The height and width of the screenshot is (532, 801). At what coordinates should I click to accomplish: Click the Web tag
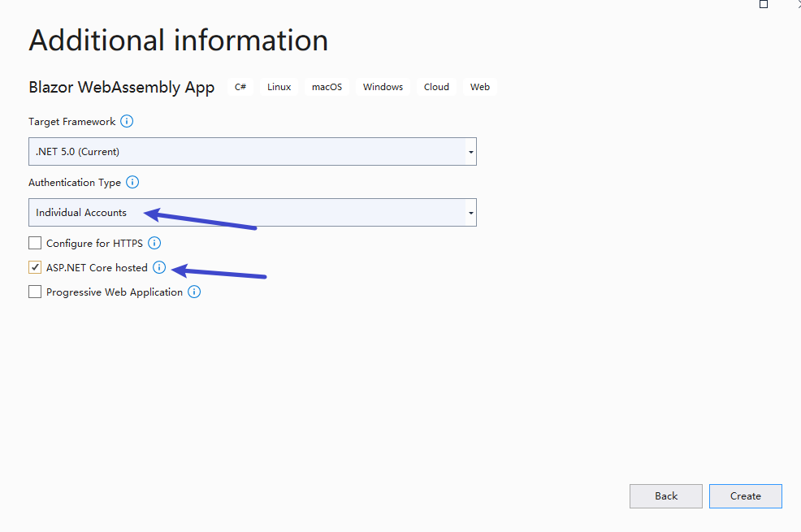pos(480,86)
